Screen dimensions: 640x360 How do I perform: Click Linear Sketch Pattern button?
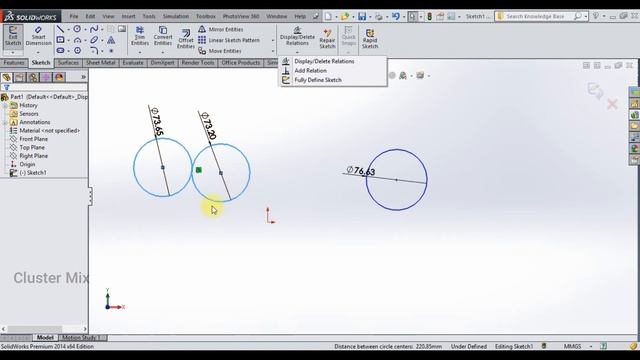click(229, 40)
